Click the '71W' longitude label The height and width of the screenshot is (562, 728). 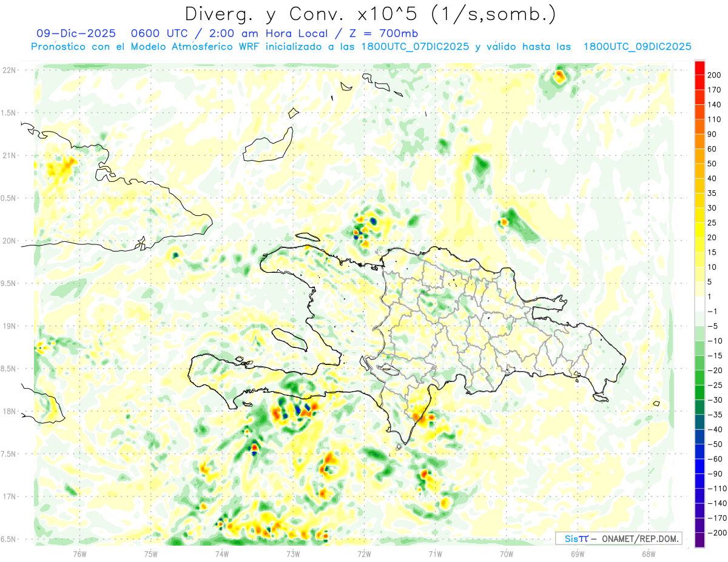[x=435, y=554]
